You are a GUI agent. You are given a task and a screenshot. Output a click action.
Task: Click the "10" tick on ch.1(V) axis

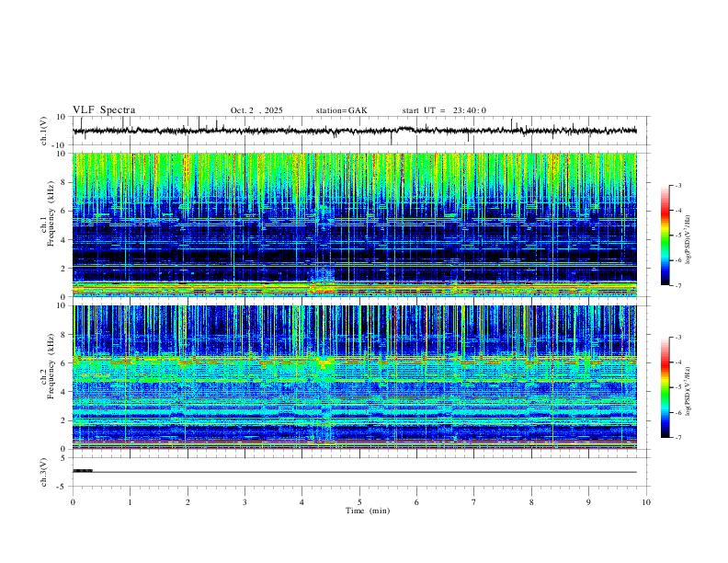[x=62, y=117]
